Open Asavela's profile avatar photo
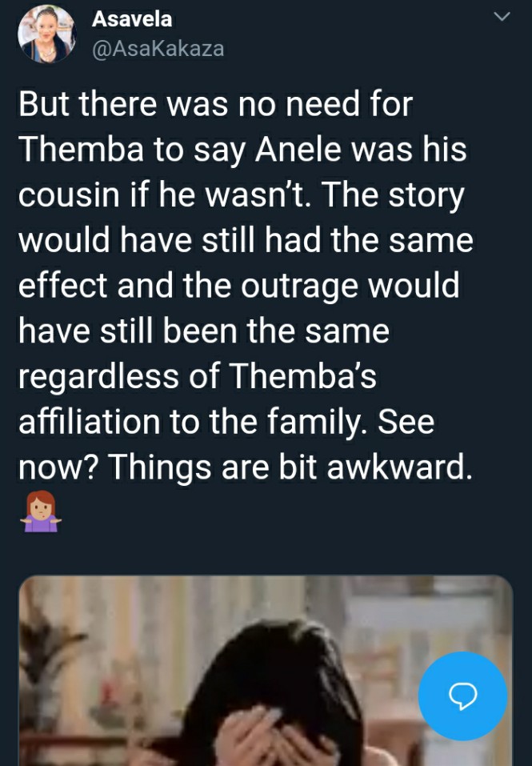Image resolution: width=532 pixels, height=766 pixels. (47, 34)
